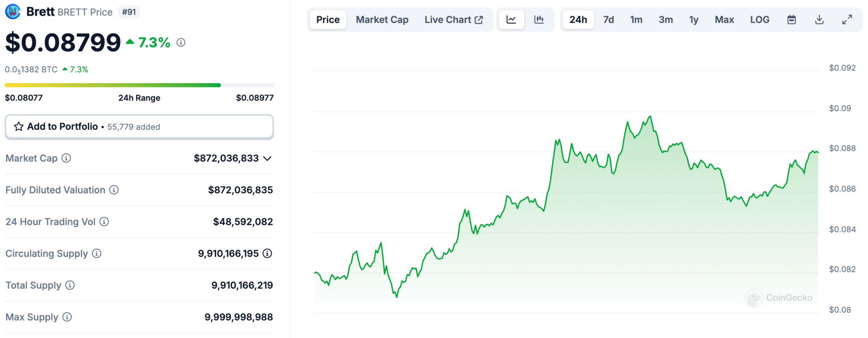Click the 9,910,166,219 total supply value
The height and width of the screenshot is (338, 868).
pyautogui.click(x=242, y=285)
